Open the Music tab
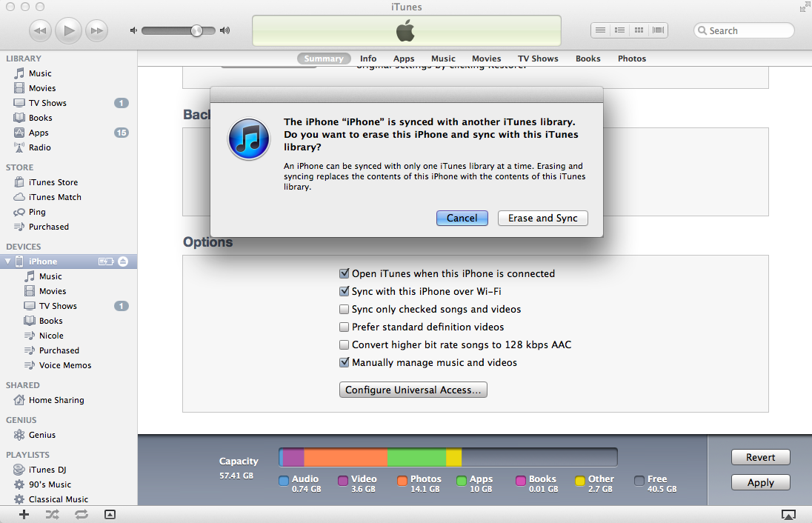 443,59
